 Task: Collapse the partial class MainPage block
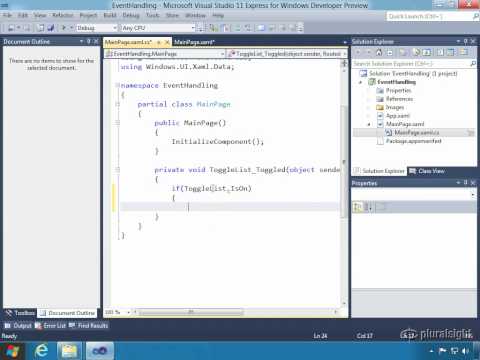coord(117,104)
